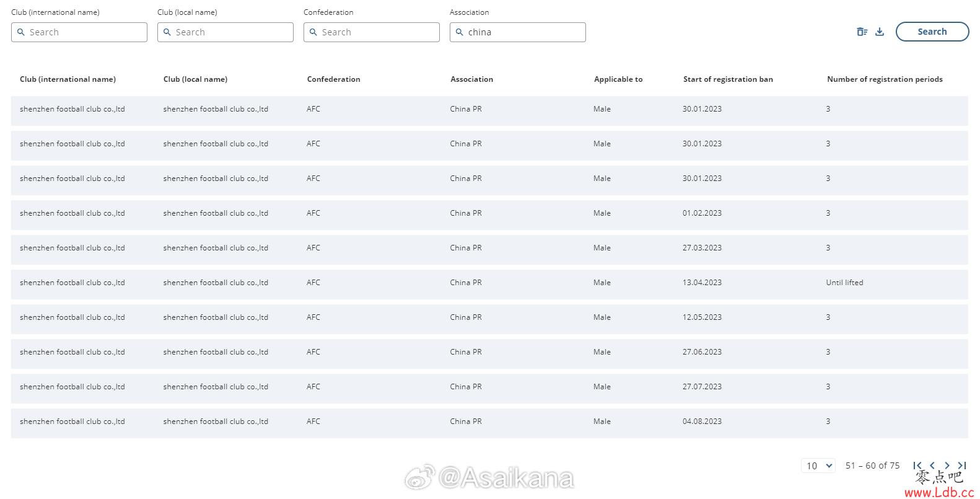Click the clear filters icon beside download
The width and height of the screenshot is (980, 499).
click(x=862, y=32)
